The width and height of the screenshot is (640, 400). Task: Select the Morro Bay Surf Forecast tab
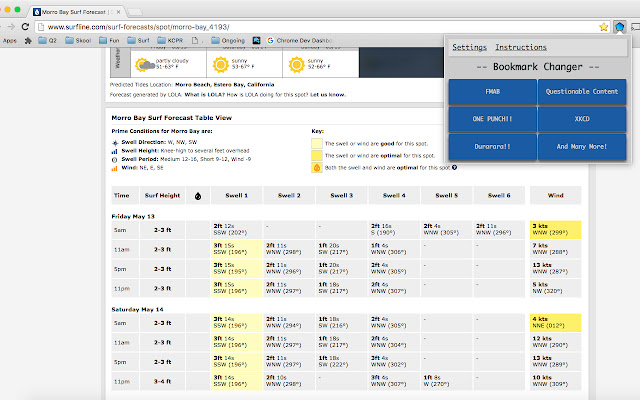78,12
